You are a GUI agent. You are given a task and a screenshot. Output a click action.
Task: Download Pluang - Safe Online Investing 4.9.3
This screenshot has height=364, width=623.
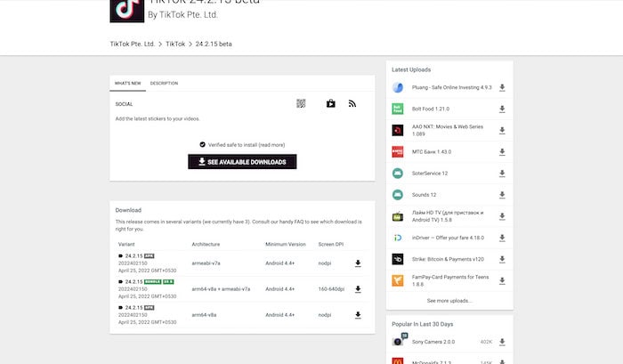[x=502, y=87]
